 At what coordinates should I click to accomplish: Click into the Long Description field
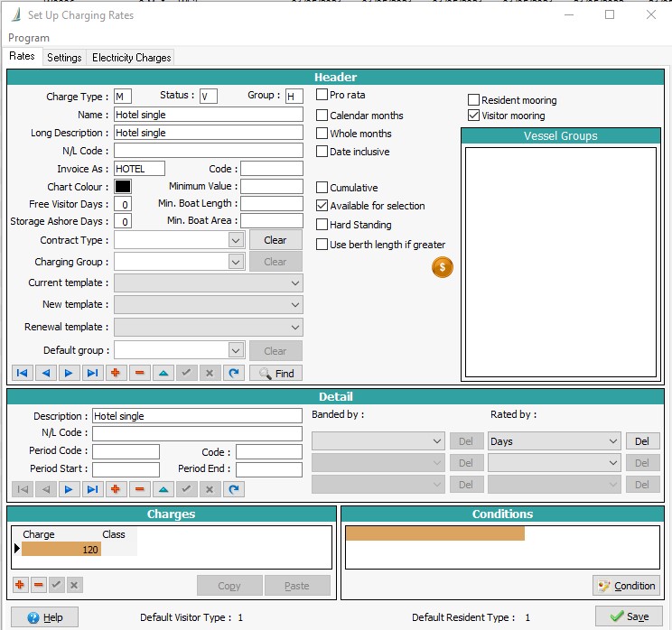(x=208, y=133)
